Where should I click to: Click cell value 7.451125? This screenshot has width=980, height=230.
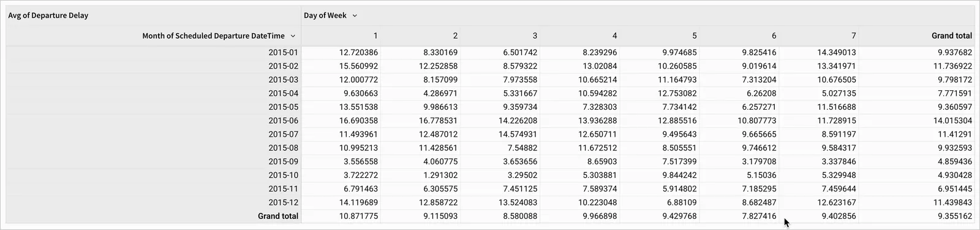(520, 189)
